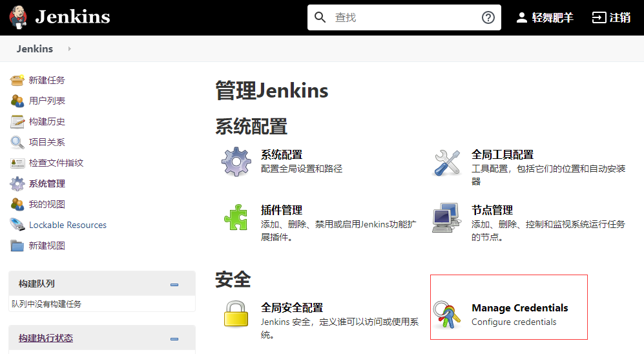Open 我的视图 in sidebar
Viewport: 644px width, 354px height.
(47, 204)
